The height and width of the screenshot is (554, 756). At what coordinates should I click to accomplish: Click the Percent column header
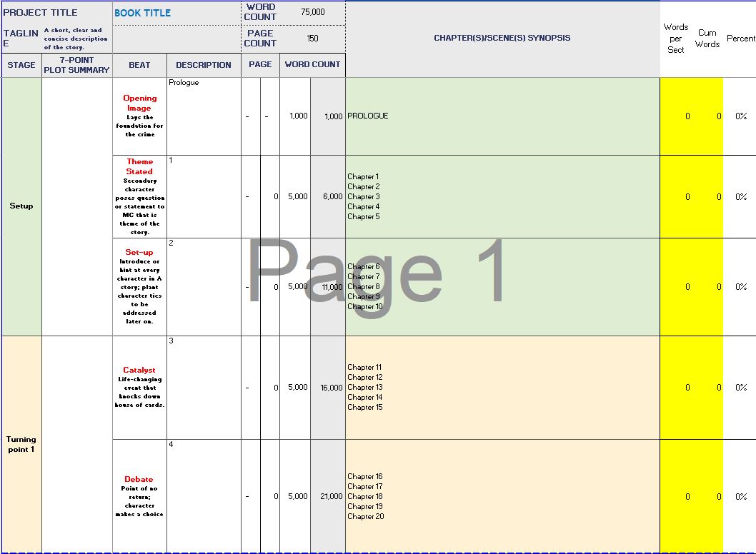click(740, 39)
